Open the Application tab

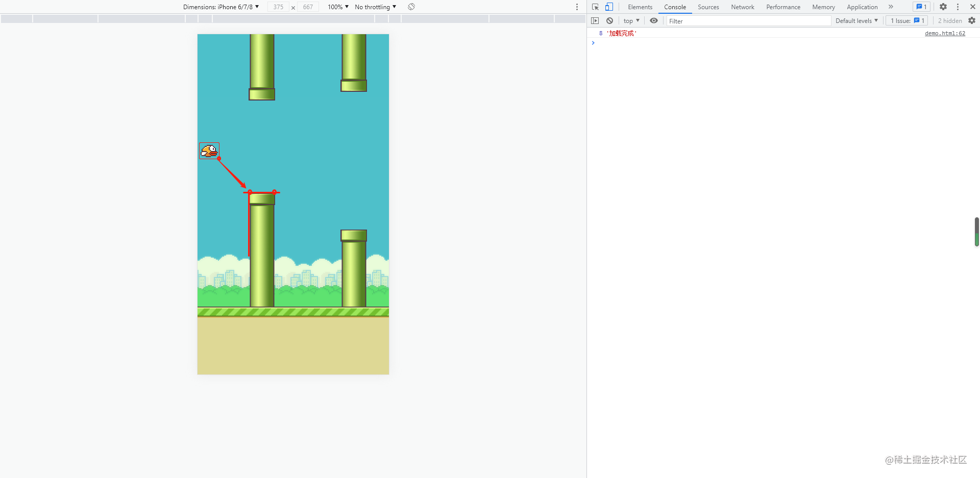pyautogui.click(x=862, y=7)
